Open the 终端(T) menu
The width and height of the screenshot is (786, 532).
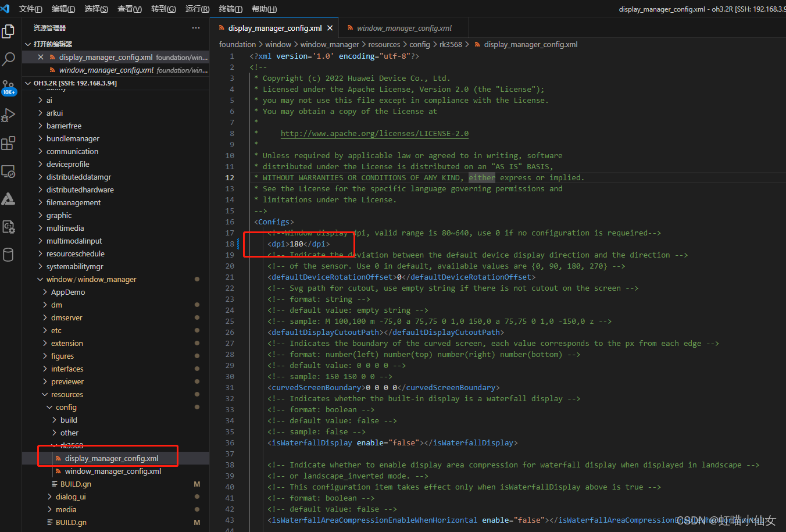(x=231, y=9)
